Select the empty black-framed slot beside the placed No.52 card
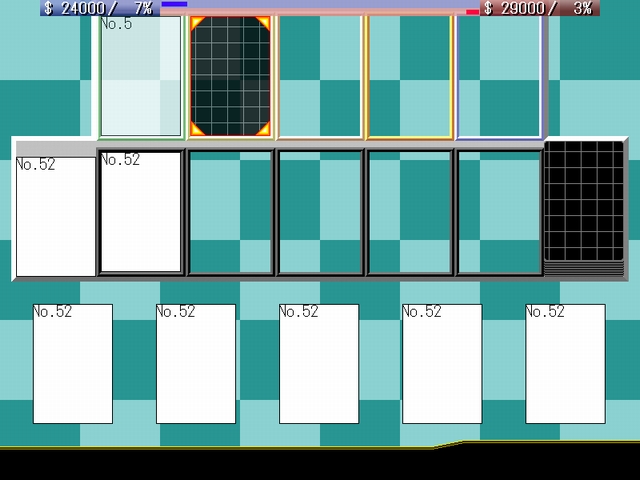640x480 pixels. pyautogui.click(x=230, y=212)
